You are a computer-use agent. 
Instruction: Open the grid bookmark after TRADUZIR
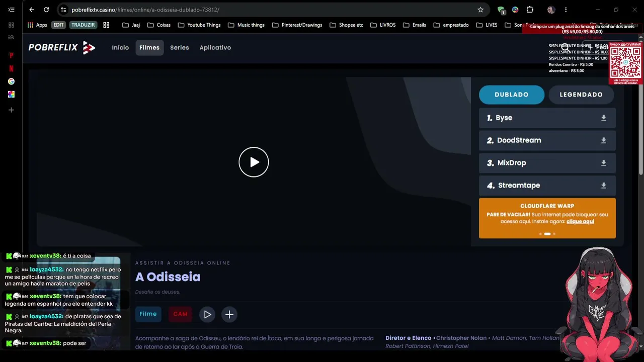point(106,25)
